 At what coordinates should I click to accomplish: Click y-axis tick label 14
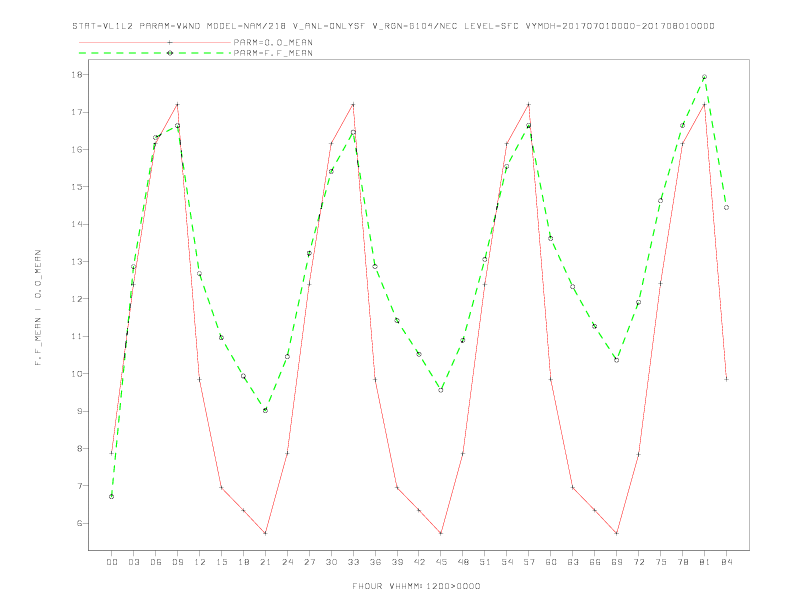point(76,224)
